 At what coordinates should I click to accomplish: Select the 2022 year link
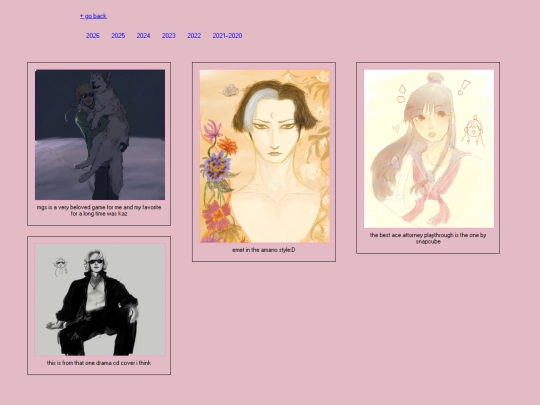pos(194,35)
